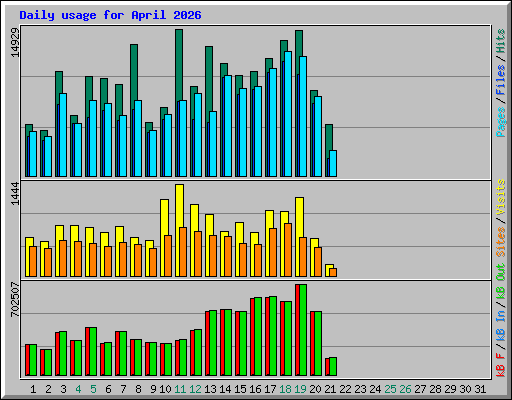512x400 pixels.
Task: Select the yellow visits bar for day 10
Action: pyautogui.click(x=164, y=217)
